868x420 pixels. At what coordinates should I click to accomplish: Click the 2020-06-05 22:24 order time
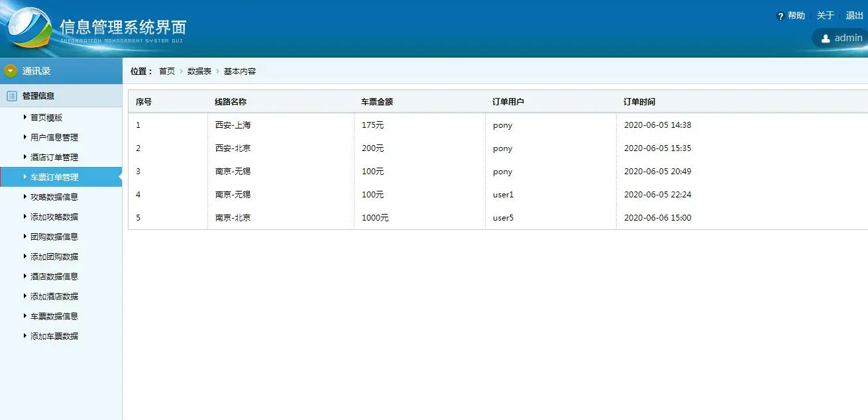point(658,195)
